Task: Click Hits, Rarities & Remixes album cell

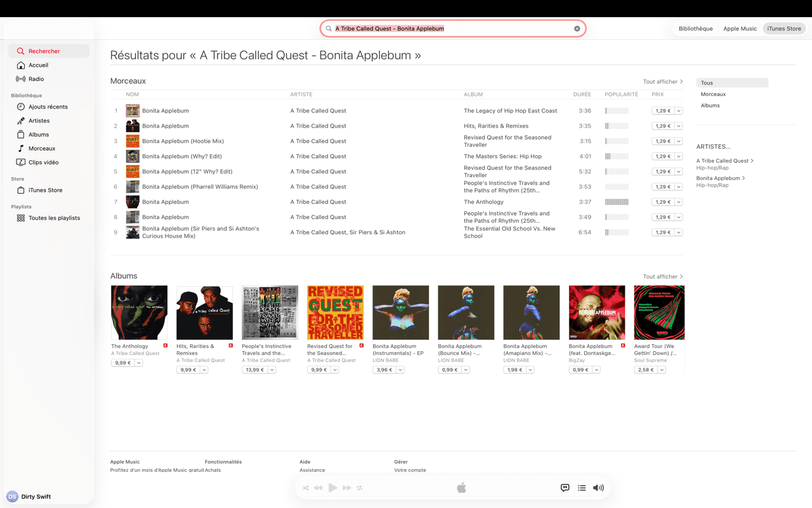Action: pyautogui.click(x=496, y=126)
